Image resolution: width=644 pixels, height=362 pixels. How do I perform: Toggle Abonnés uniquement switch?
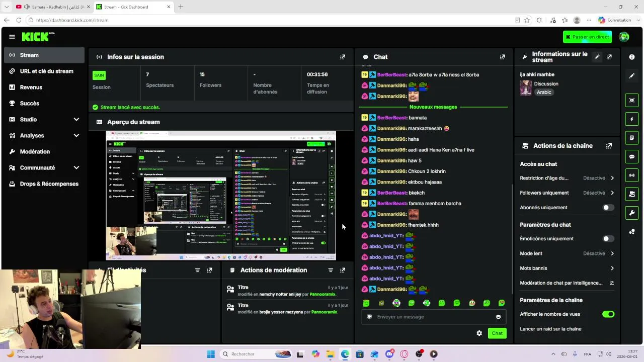point(608,208)
